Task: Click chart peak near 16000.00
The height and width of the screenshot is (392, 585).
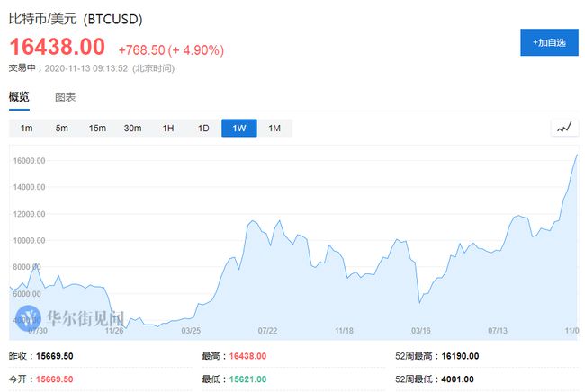Action: [576, 156]
